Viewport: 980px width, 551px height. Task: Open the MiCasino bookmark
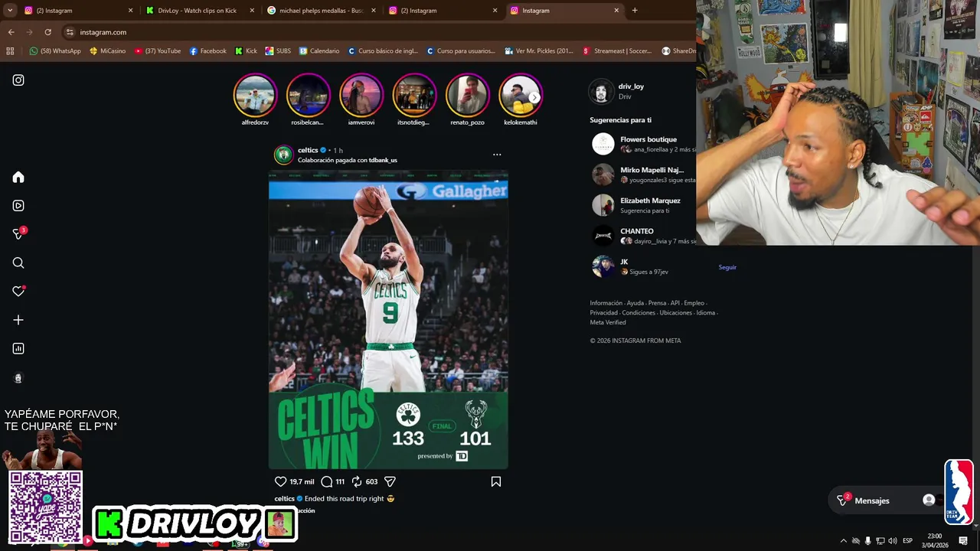coord(107,51)
